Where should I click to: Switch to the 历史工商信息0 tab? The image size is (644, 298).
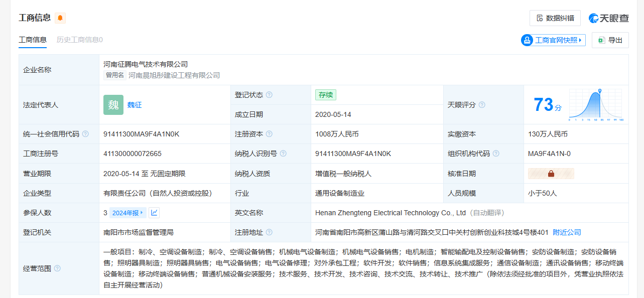(x=80, y=40)
